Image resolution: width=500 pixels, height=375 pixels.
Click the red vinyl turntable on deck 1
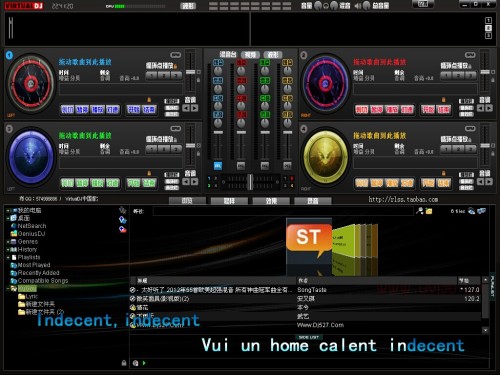(x=31, y=83)
